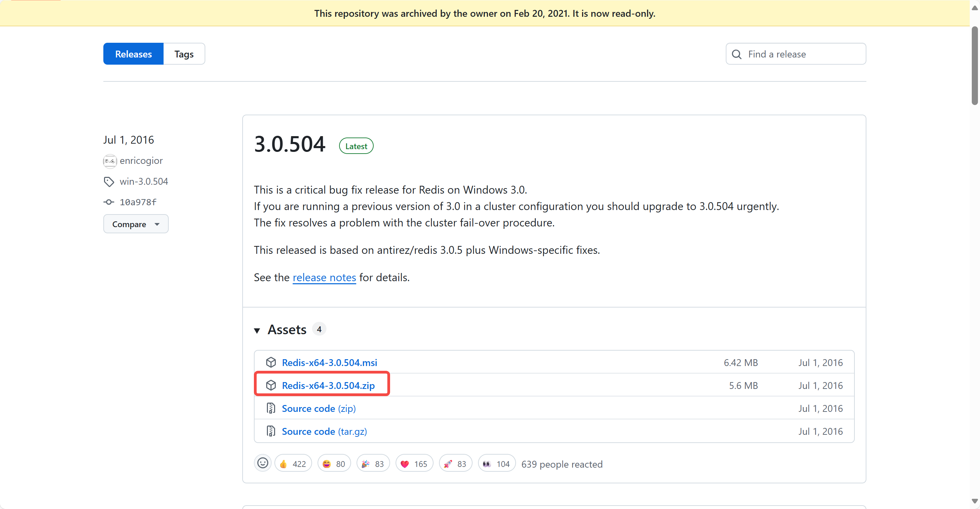980x509 pixels.
Task: Open enricogior's user profile link
Action: [x=141, y=160]
